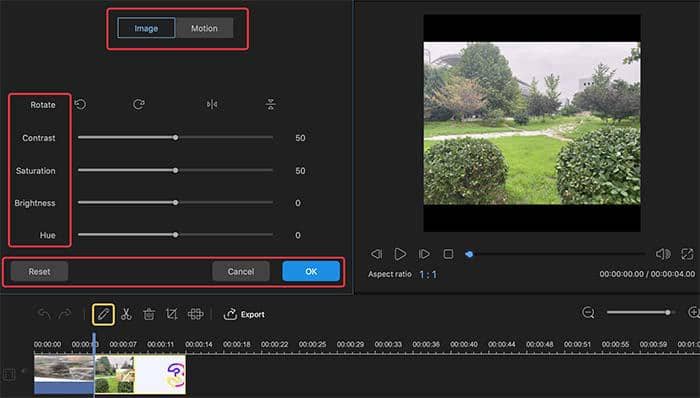Export the video project
This screenshot has width=700, height=398.
[x=244, y=314]
